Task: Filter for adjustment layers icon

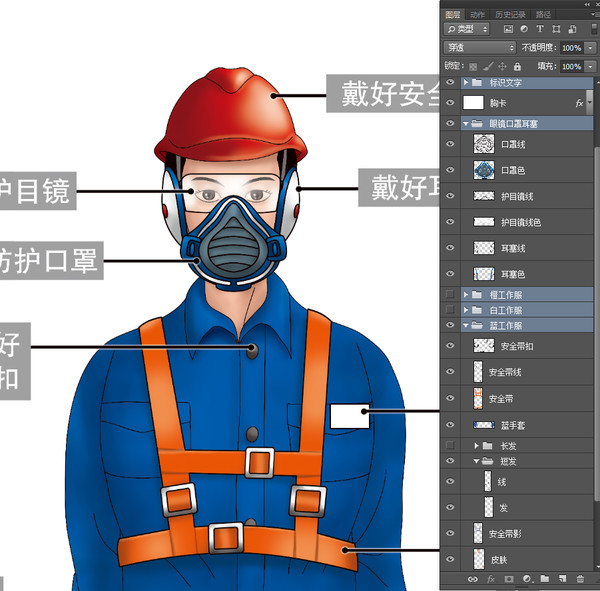Action: coord(524,29)
